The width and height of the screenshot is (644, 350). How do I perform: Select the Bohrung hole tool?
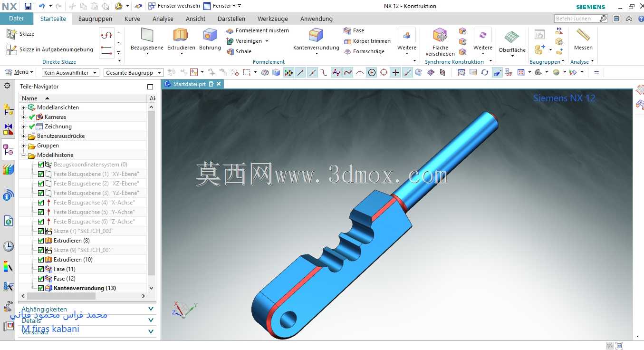pos(210,39)
